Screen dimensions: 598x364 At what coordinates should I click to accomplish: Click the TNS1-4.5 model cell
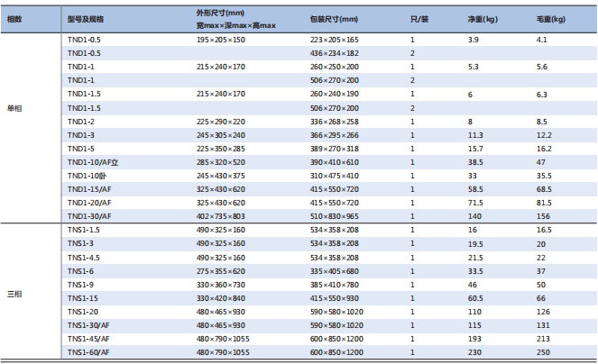click(83, 257)
